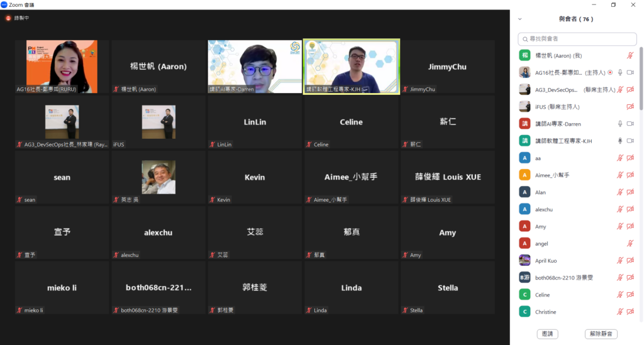Click the red recording indicator icon
The height and width of the screenshot is (345, 644).
pyautogui.click(x=9, y=18)
